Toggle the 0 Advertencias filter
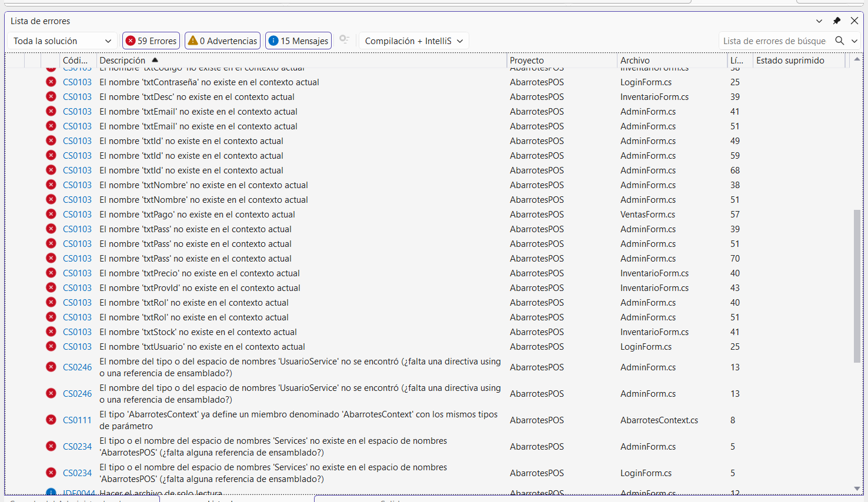 point(222,41)
